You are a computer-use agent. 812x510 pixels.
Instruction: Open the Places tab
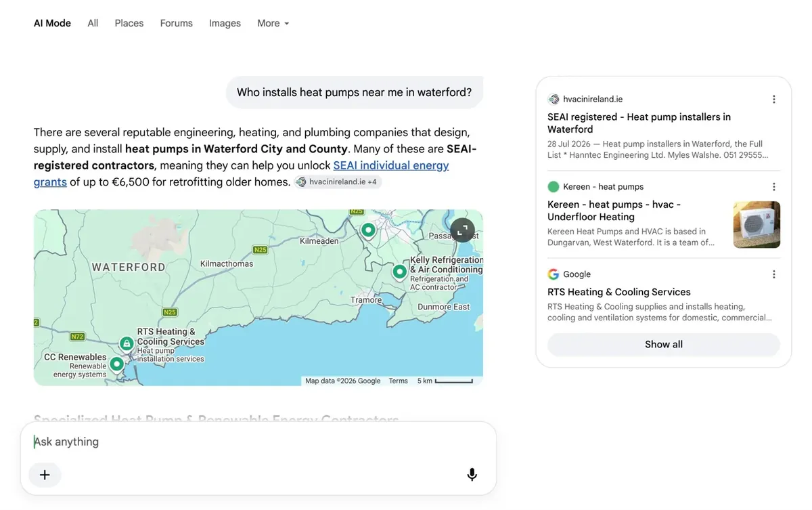pos(129,23)
